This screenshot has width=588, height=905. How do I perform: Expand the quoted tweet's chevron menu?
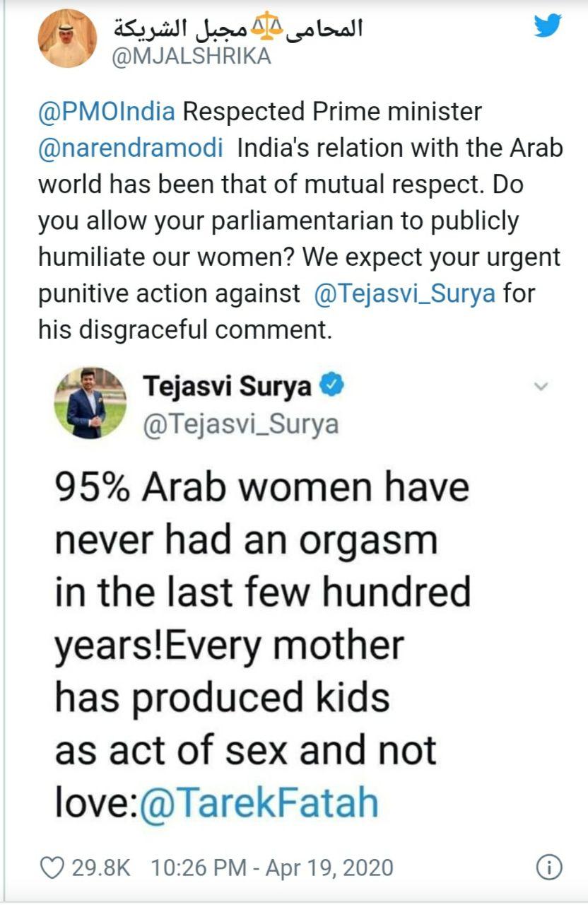click(x=540, y=387)
